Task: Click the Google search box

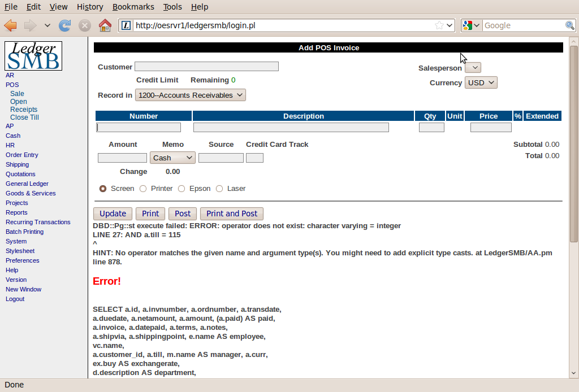Action: [x=524, y=25]
